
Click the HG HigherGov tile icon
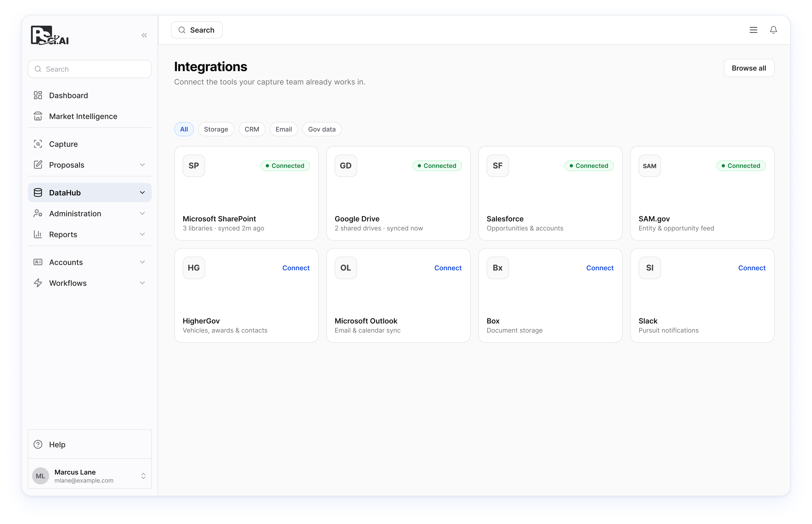[x=194, y=268]
